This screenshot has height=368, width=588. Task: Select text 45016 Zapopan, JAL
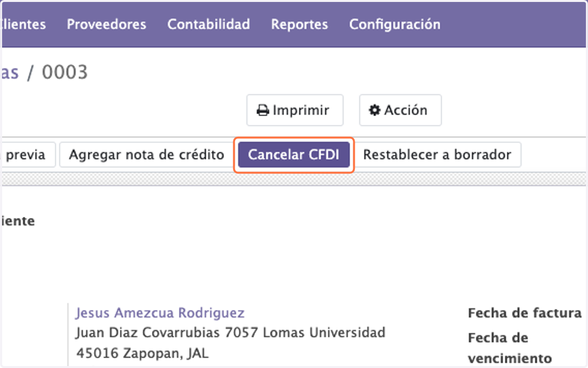click(x=142, y=353)
